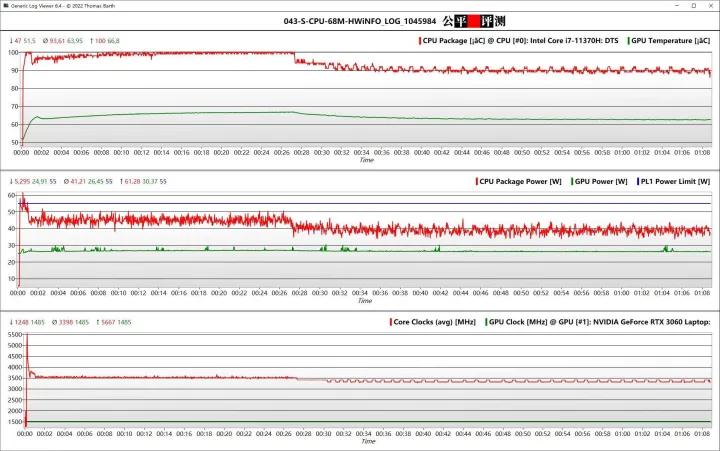Click the 00:28 time label under temperature chart

(x=301, y=152)
